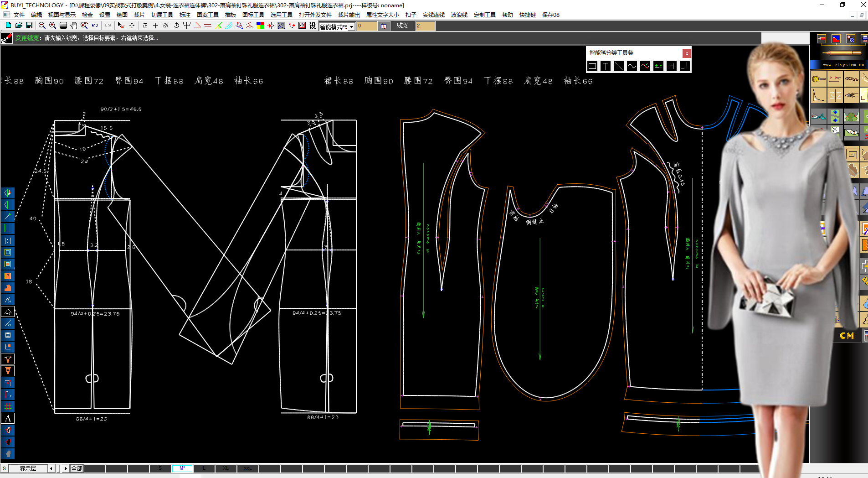Click the zoom out magnifier icon
The height and width of the screenshot is (478, 868).
(x=42, y=26)
